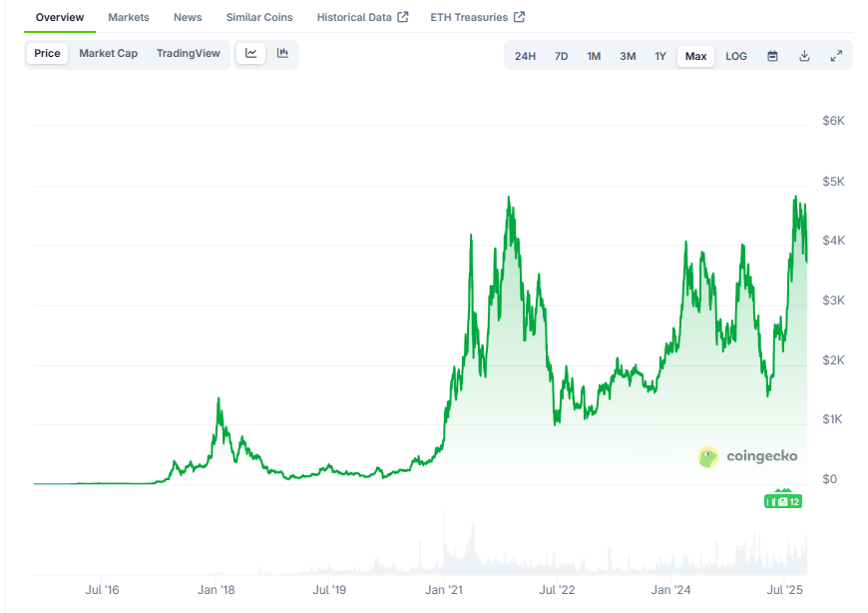The height and width of the screenshot is (613, 868).
Task: Click the coingecko logo watermark
Action: coord(747,457)
